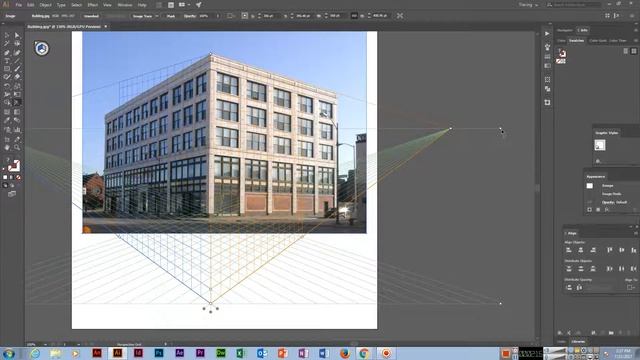Click the Mask button

[x=171, y=16]
